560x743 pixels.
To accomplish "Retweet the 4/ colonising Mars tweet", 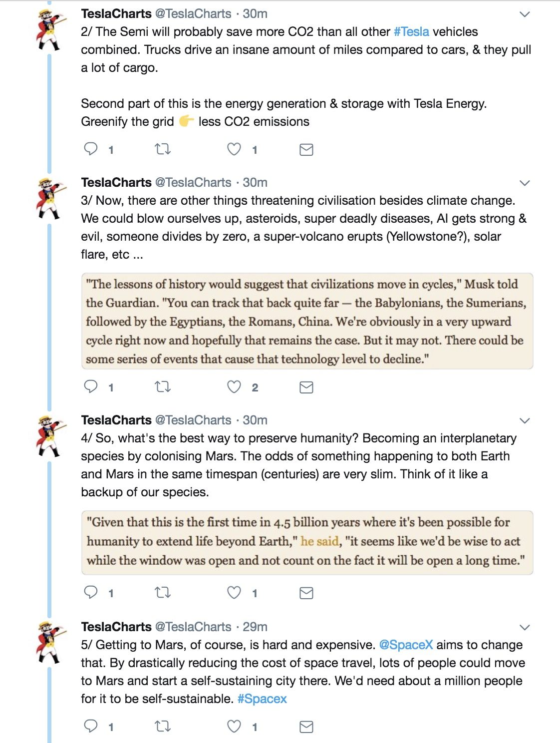I will pos(163,592).
